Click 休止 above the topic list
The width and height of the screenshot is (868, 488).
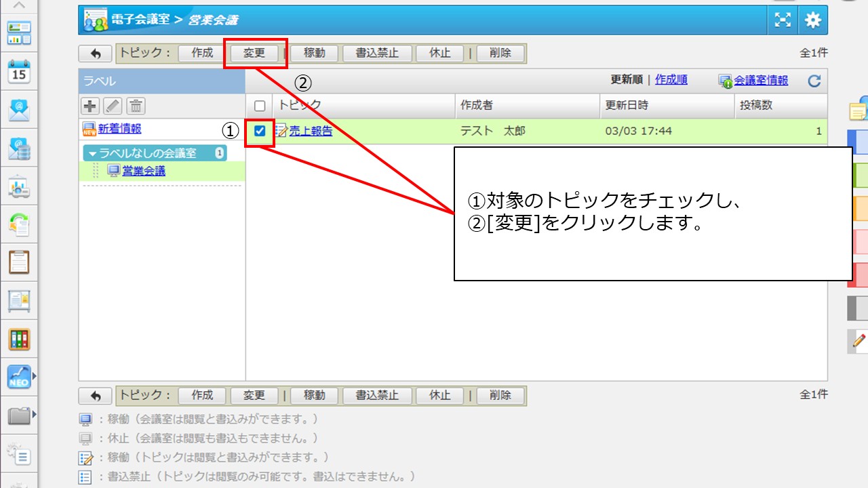pos(440,54)
